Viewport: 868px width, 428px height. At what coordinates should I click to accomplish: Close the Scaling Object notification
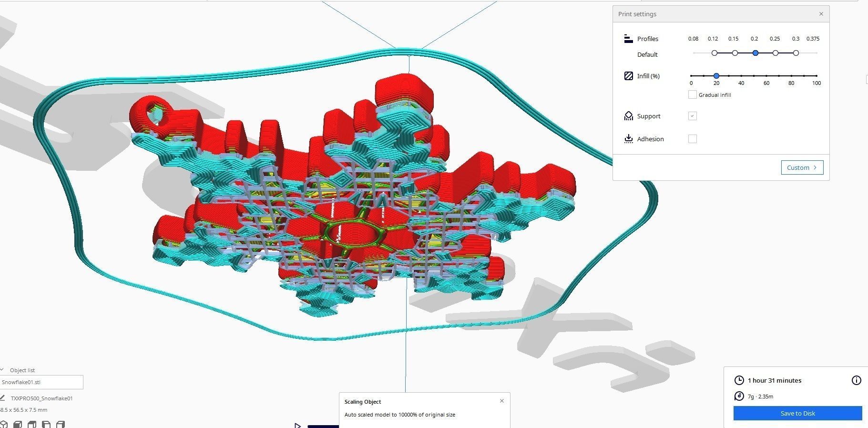point(501,401)
